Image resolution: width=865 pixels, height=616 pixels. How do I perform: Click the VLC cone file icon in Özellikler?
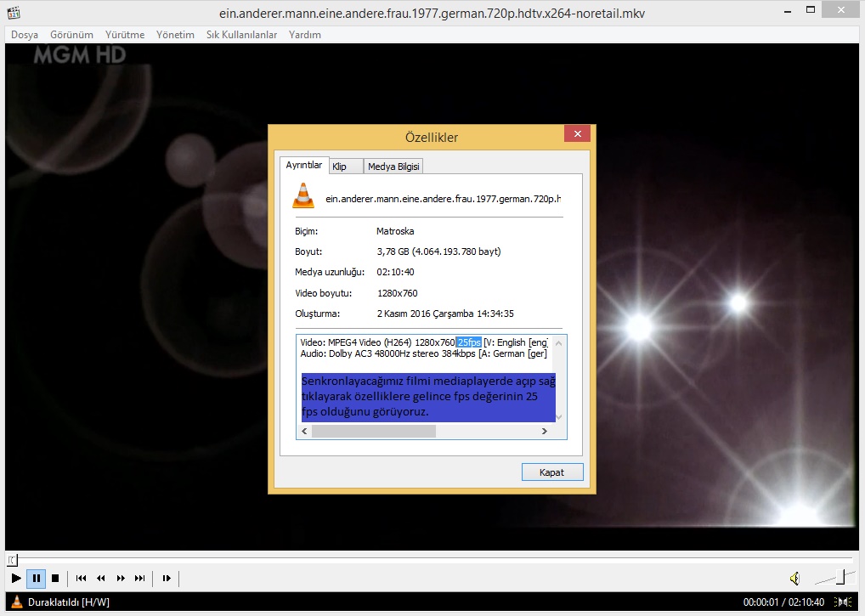point(303,195)
